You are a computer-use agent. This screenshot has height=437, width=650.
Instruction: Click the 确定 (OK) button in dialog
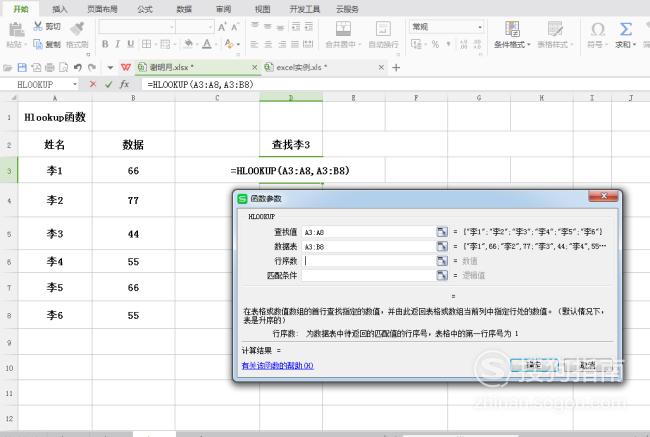(534, 365)
